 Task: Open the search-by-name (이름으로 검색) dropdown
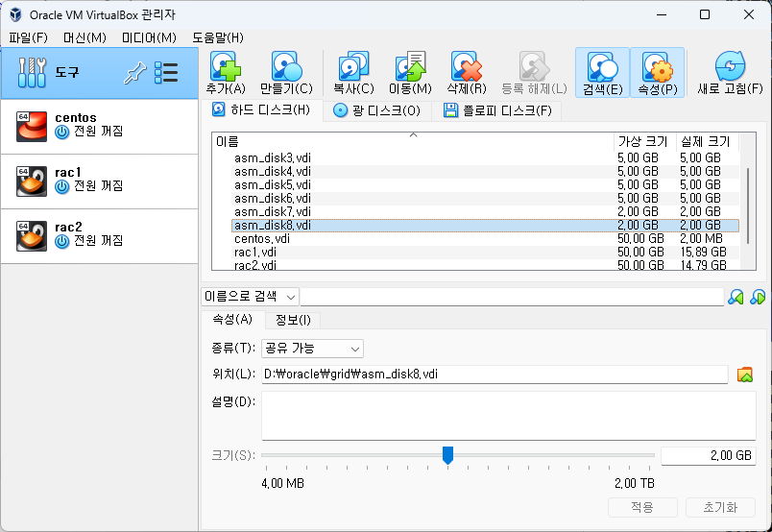pos(250,297)
